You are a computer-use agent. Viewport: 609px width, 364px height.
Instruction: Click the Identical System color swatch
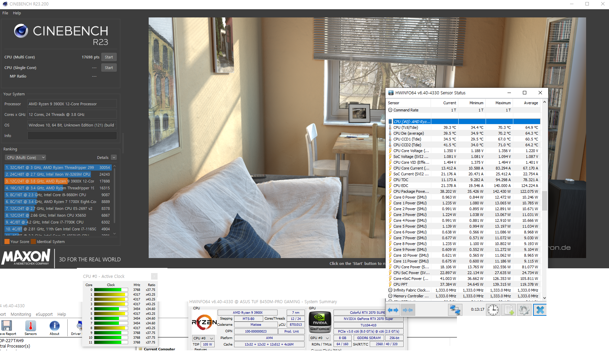(33, 242)
